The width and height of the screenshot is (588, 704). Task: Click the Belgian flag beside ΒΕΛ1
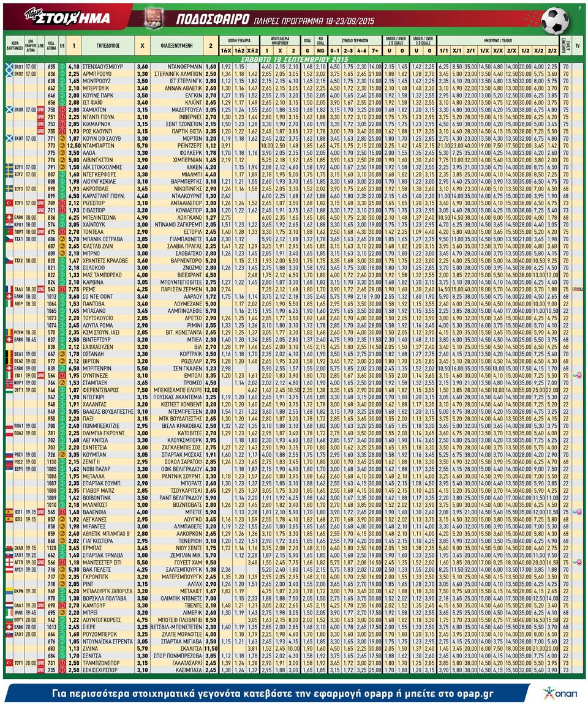tap(9, 354)
